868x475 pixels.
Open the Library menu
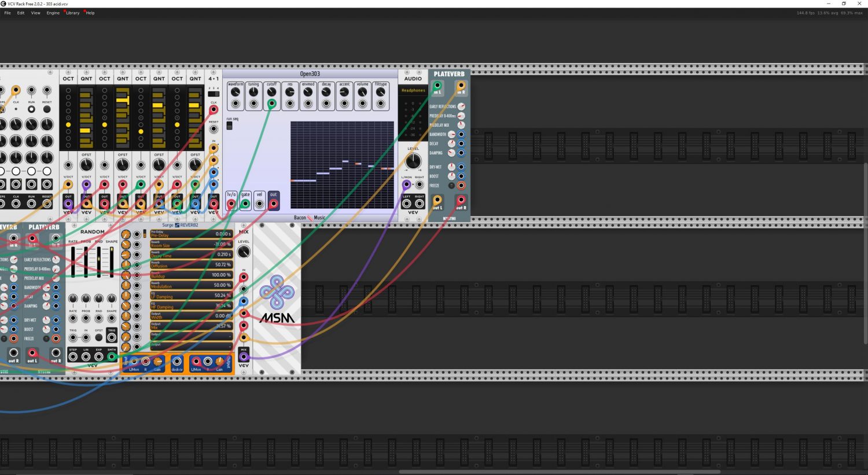pyautogui.click(x=73, y=13)
